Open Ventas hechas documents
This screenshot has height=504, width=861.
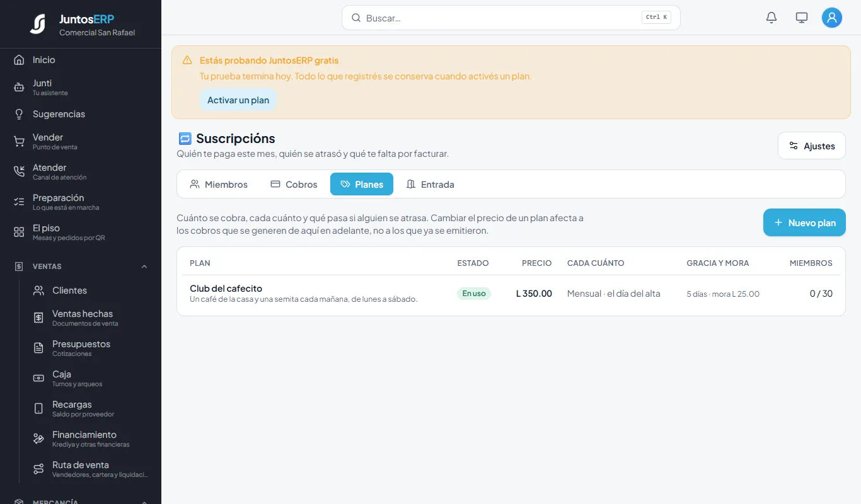tap(90, 318)
